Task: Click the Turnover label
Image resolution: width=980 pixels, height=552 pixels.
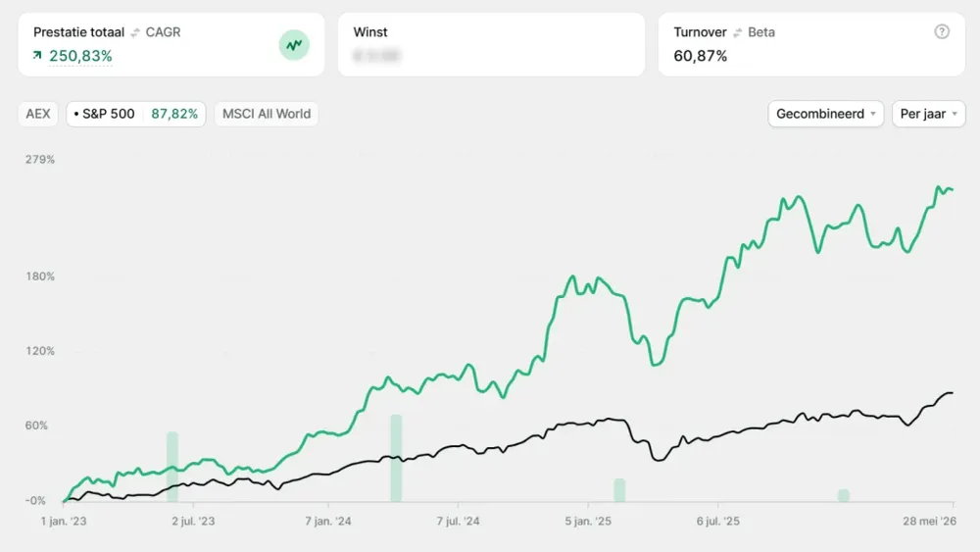Action: 700,32
